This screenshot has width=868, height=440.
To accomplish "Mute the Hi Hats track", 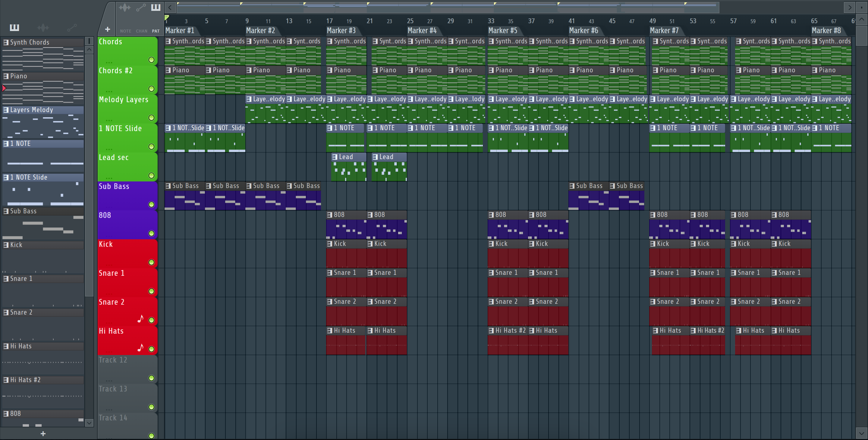I will (151, 349).
